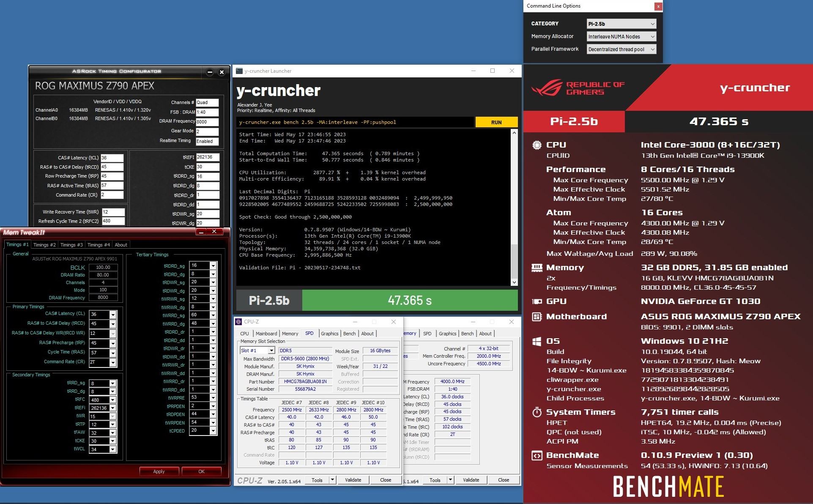Viewport: 813px width, 504px height.
Task: Expand the CAS# Latency (CL) dropdown in Mem TweakIt
Action: tap(113, 315)
